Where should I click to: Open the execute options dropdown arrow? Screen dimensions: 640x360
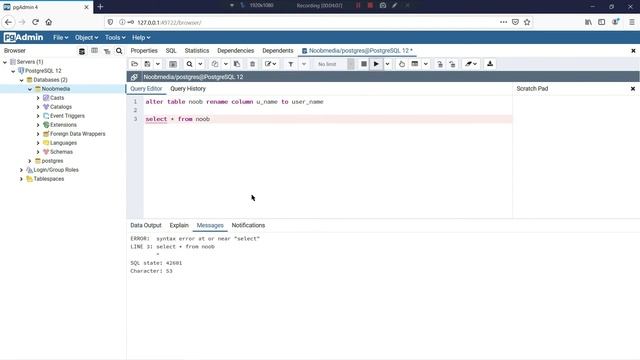coord(387,64)
